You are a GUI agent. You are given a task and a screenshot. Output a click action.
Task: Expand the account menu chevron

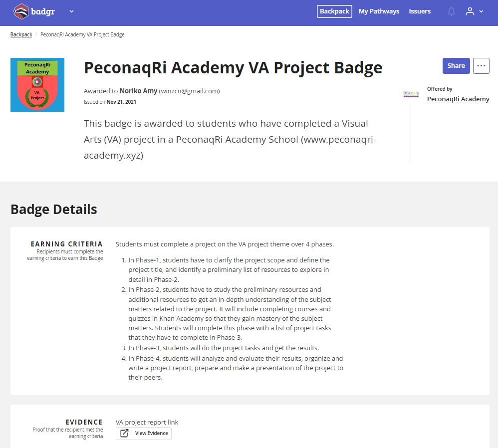(x=481, y=11)
